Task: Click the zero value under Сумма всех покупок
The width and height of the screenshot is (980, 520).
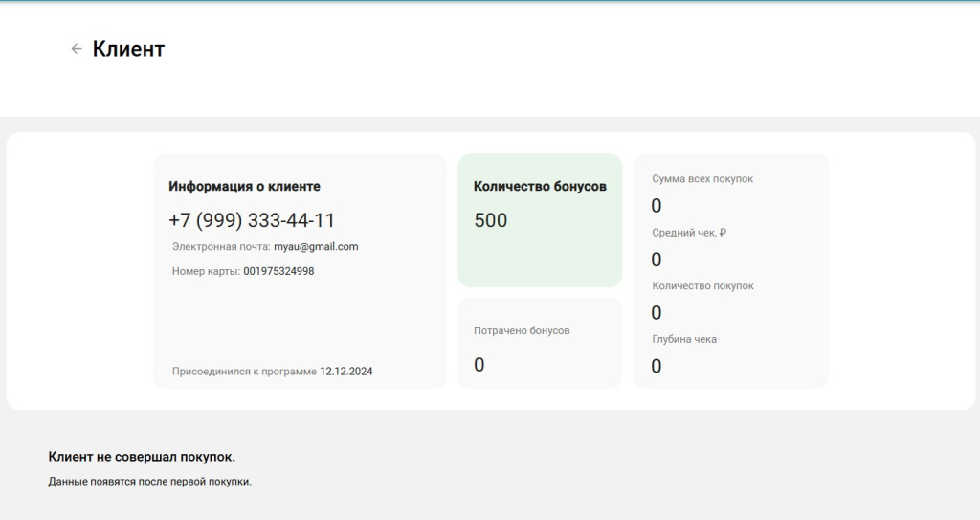Action: [657, 205]
